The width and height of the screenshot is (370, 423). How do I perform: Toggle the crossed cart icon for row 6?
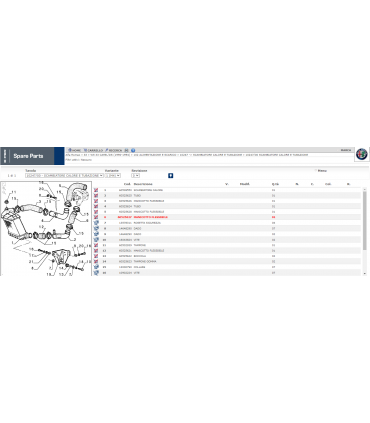coord(96,217)
